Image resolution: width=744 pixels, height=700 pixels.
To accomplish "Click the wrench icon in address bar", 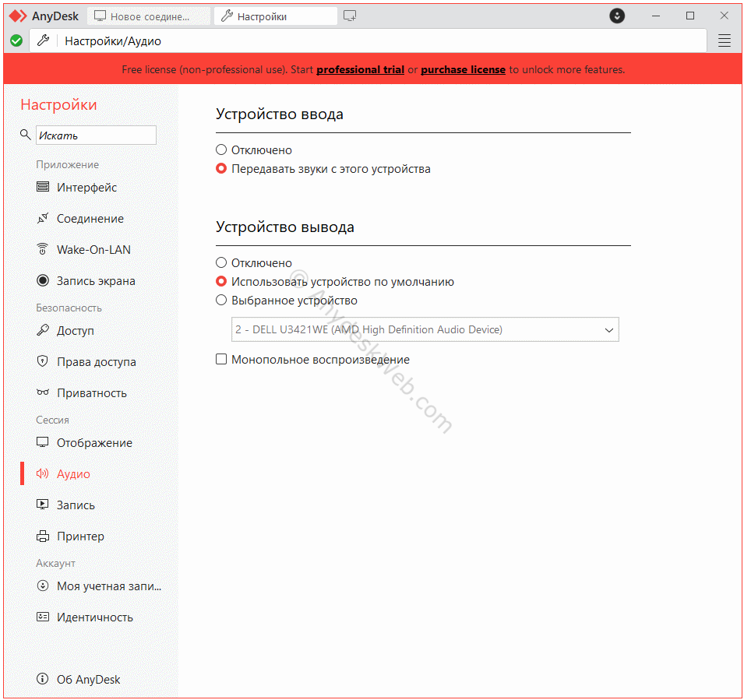I will (43, 40).
